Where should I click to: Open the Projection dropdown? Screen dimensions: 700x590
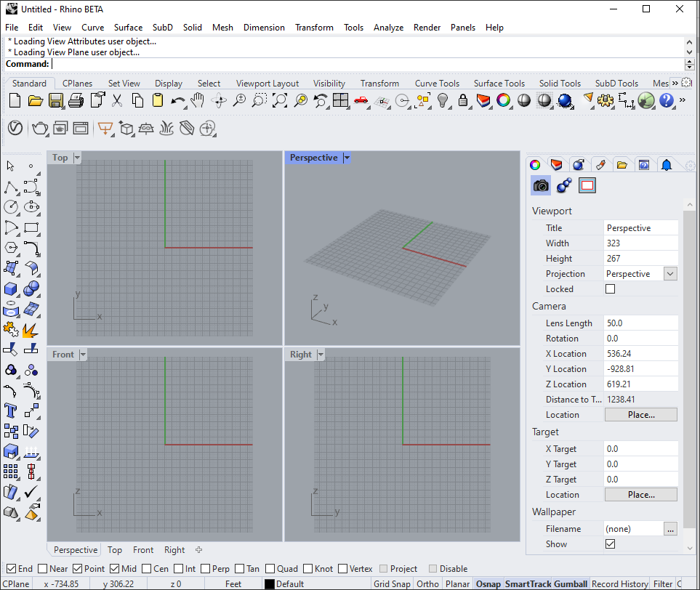(670, 274)
